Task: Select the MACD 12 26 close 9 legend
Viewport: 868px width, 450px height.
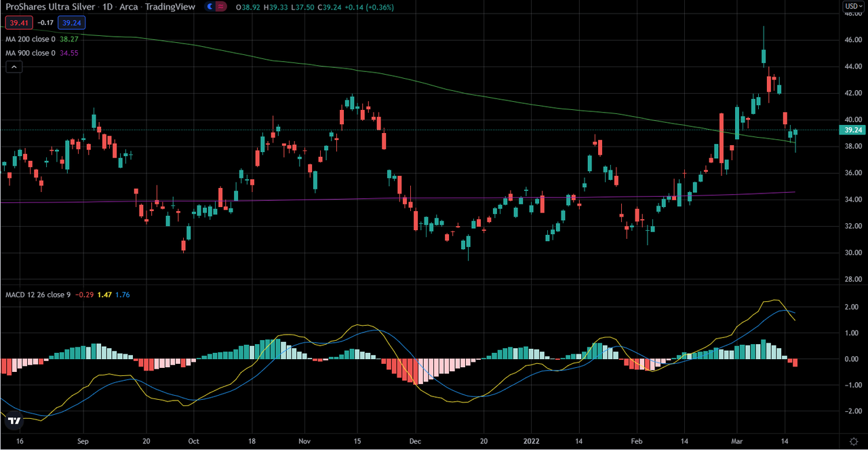Action: tap(38, 295)
